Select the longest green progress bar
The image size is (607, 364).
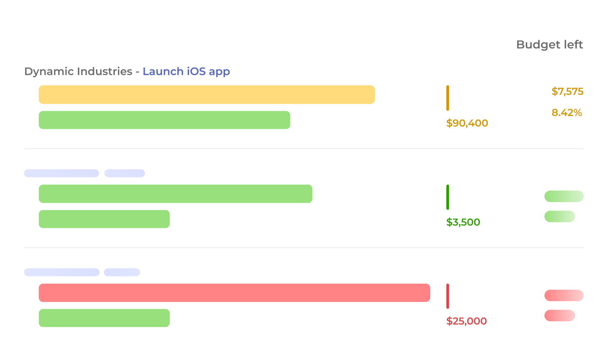tap(175, 194)
